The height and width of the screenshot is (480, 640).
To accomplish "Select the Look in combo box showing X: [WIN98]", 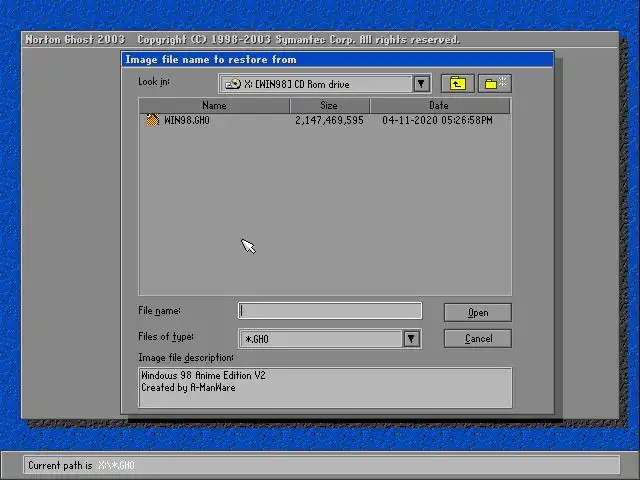I will point(325,84).
